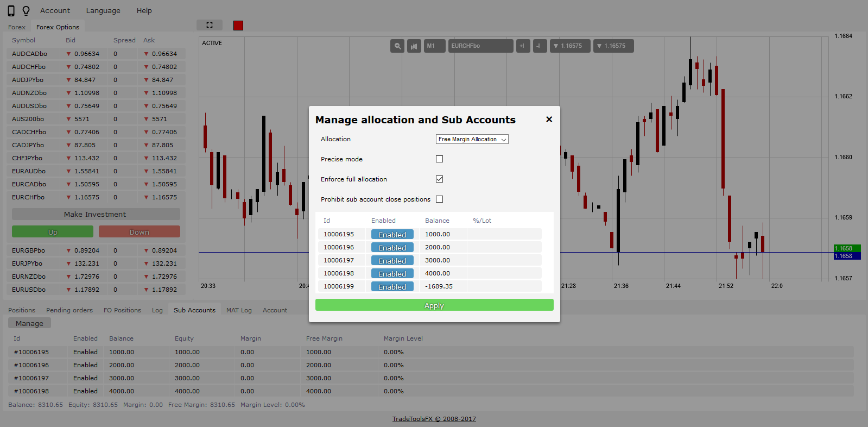Open the EURCHFbo symbol selector
868x427 pixels.
[480, 46]
